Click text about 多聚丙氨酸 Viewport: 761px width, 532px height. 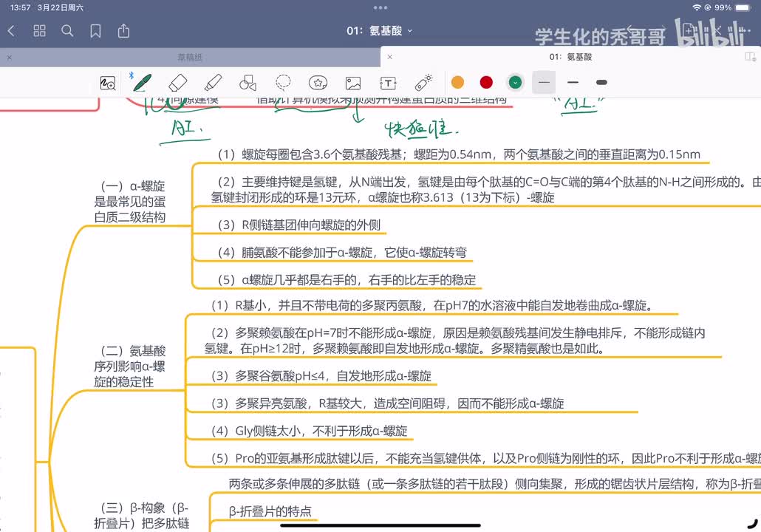point(431,305)
